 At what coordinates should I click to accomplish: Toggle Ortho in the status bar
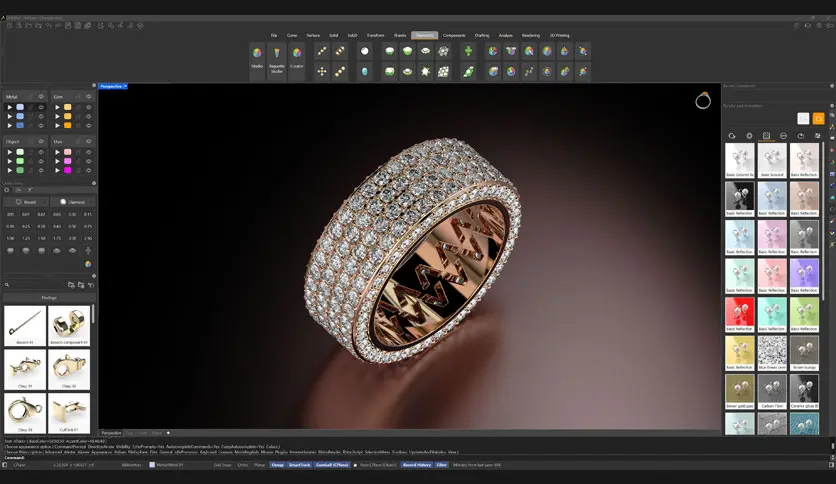click(243, 465)
